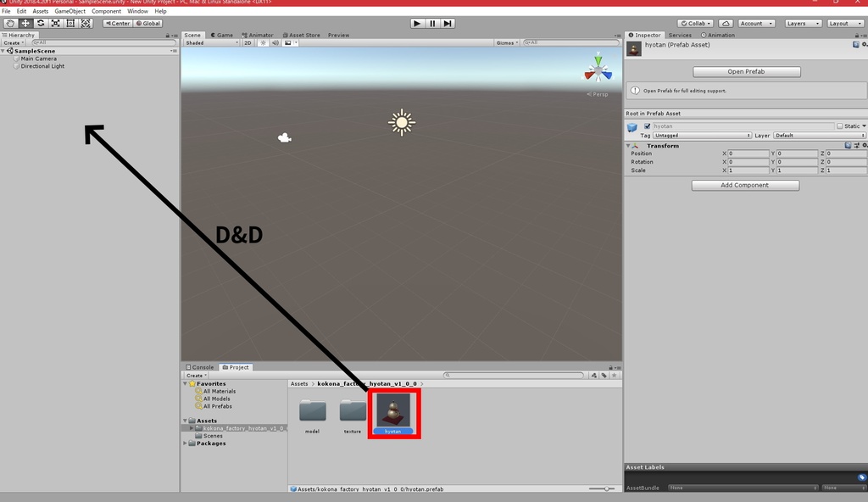This screenshot has width=868, height=502.
Task: Switch to the Animator tab
Action: (258, 35)
